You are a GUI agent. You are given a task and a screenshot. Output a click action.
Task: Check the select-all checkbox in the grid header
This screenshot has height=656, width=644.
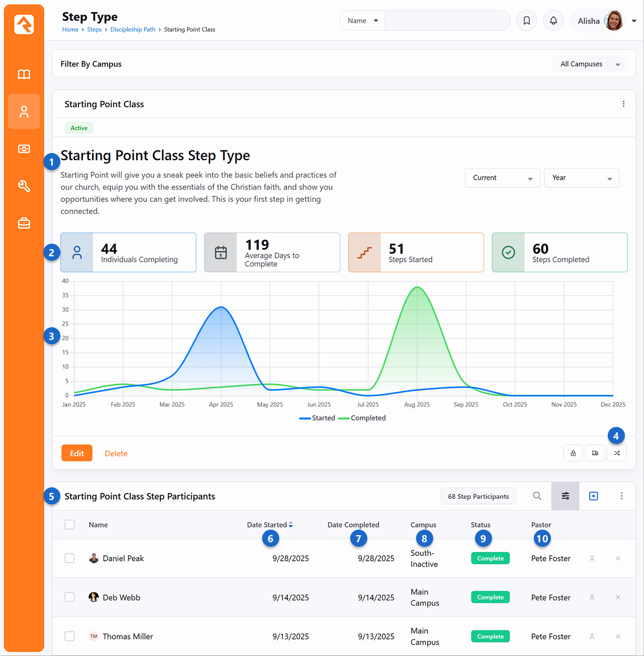[70, 525]
